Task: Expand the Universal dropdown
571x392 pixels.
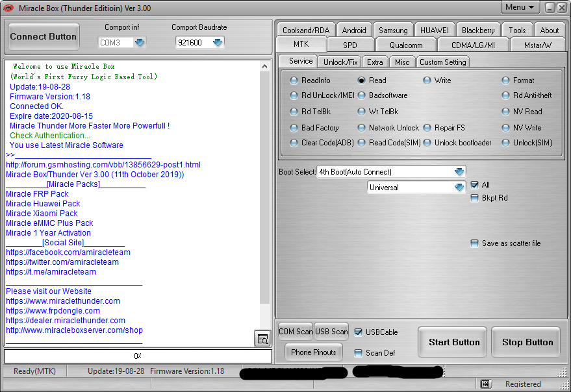Action: point(459,187)
